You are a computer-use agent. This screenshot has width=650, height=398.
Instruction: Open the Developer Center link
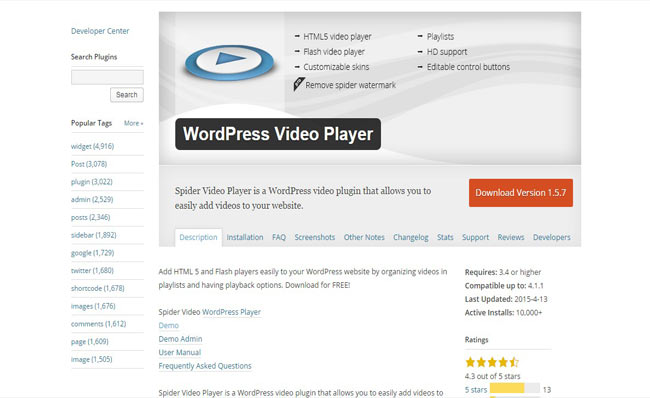click(100, 31)
